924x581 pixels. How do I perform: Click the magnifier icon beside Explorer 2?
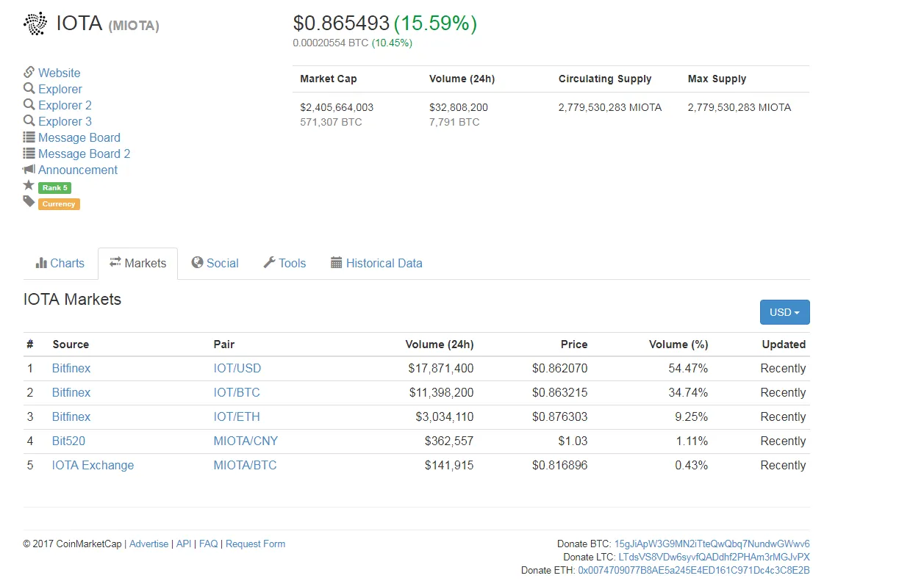coord(29,104)
